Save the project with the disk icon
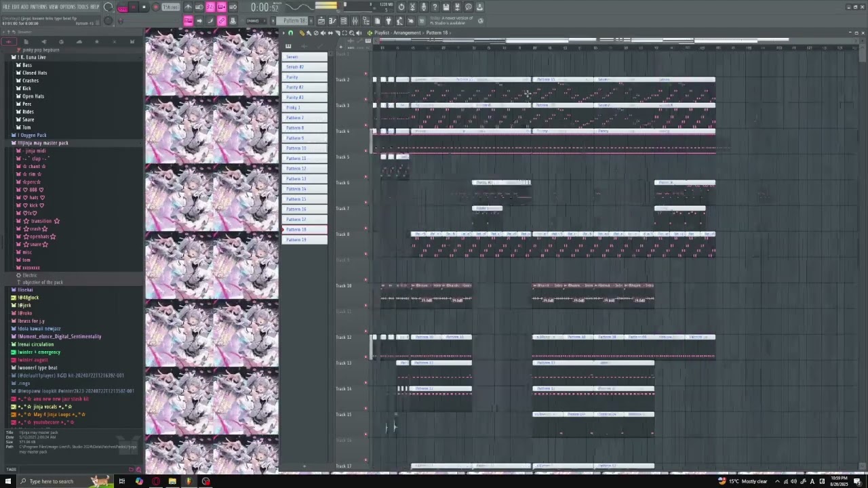The height and width of the screenshot is (488, 868). (x=446, y=7)
